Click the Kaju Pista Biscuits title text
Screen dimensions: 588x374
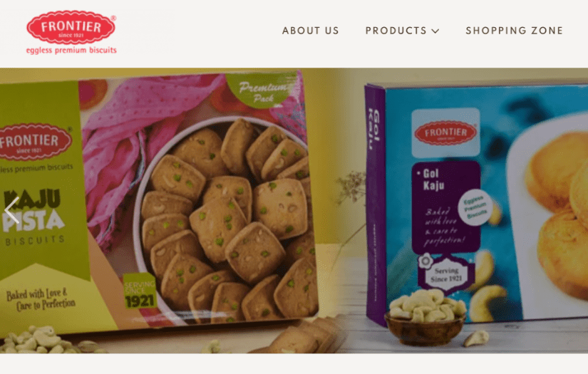coord(33,217)
